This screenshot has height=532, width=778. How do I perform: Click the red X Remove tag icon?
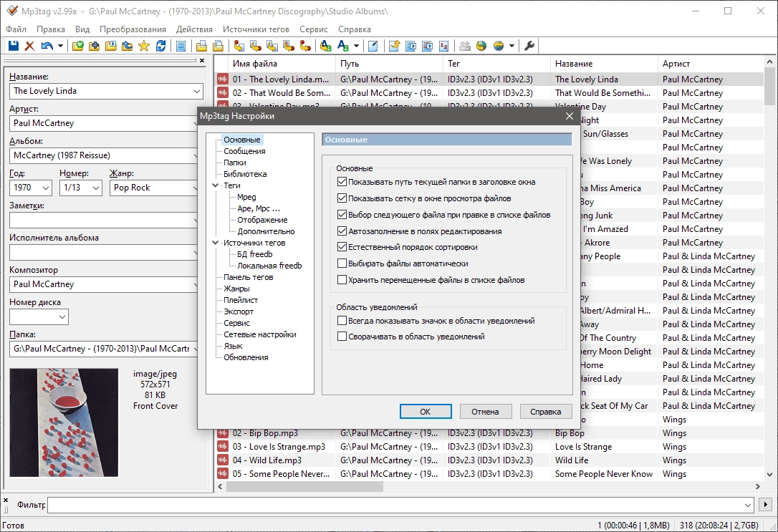30,46
